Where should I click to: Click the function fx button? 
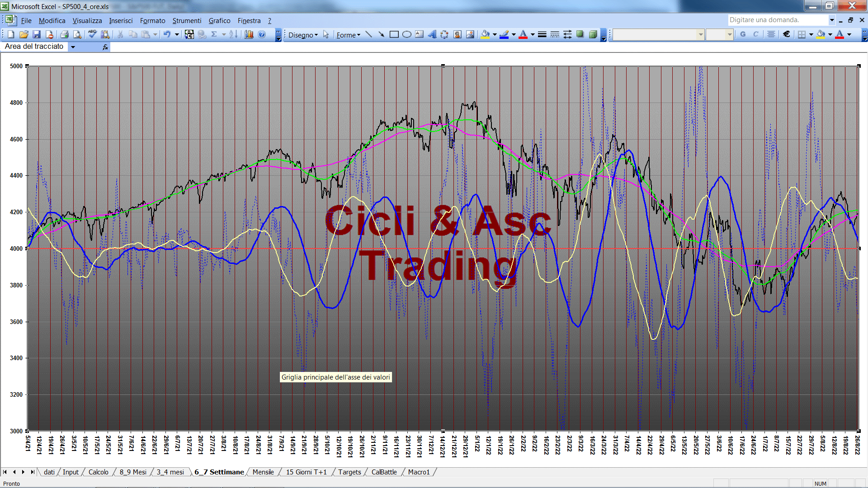[105, 47]
